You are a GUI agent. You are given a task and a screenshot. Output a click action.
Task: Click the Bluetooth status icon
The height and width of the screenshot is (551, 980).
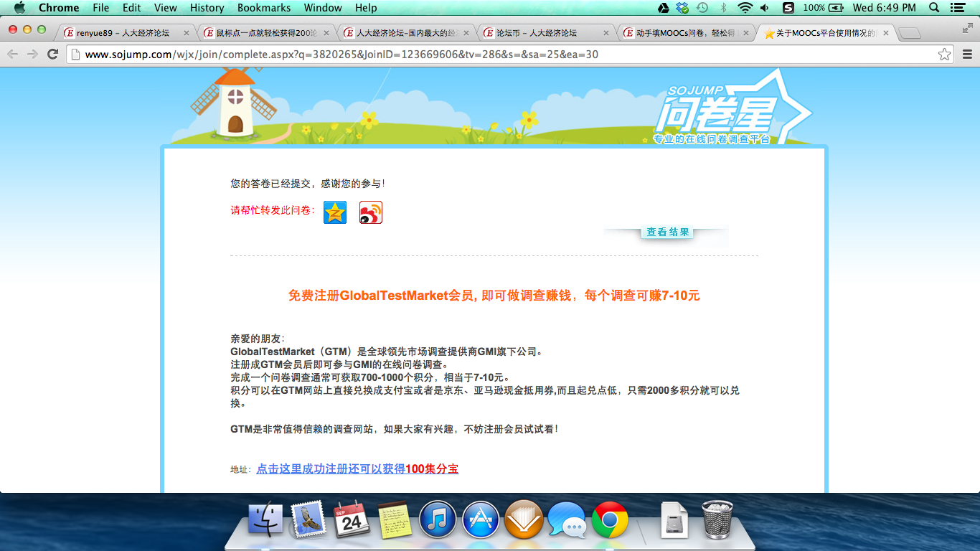[723, 8]
